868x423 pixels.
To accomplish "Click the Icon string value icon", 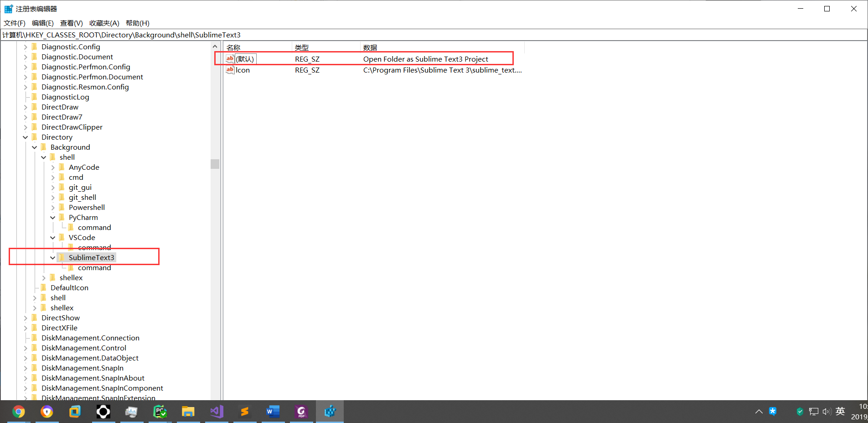I will pos(230,70).
